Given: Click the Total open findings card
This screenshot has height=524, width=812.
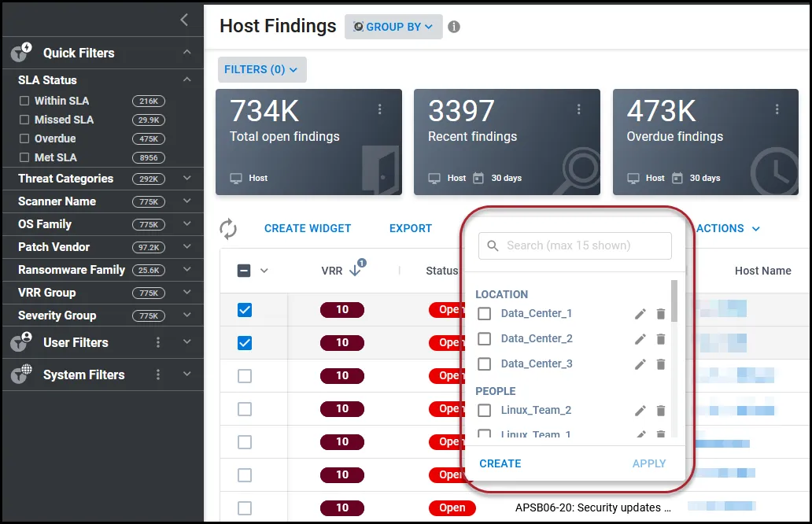Looking at the screenshot, I should click(308, 142).
